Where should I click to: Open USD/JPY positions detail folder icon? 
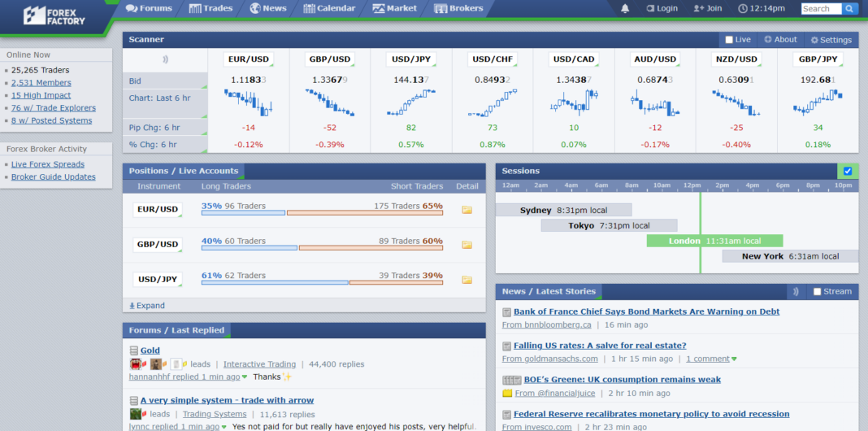[x=467, y=280]
